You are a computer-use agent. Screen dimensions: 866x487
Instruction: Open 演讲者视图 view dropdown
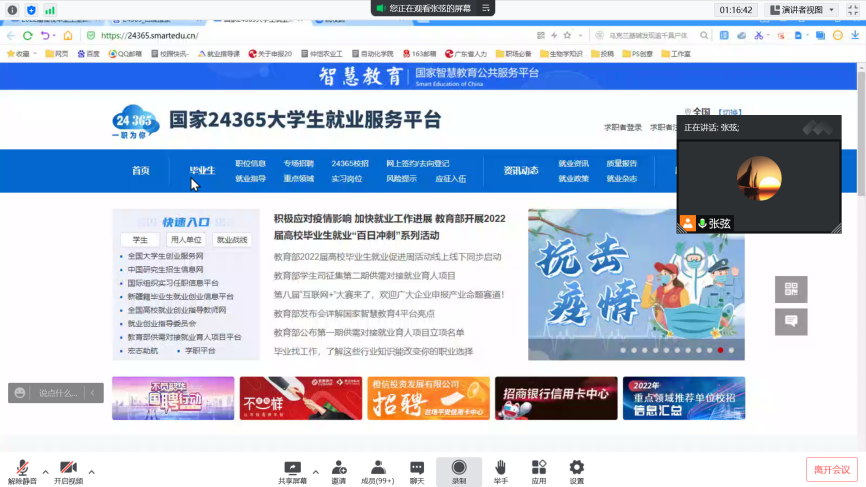pos(802,10)
